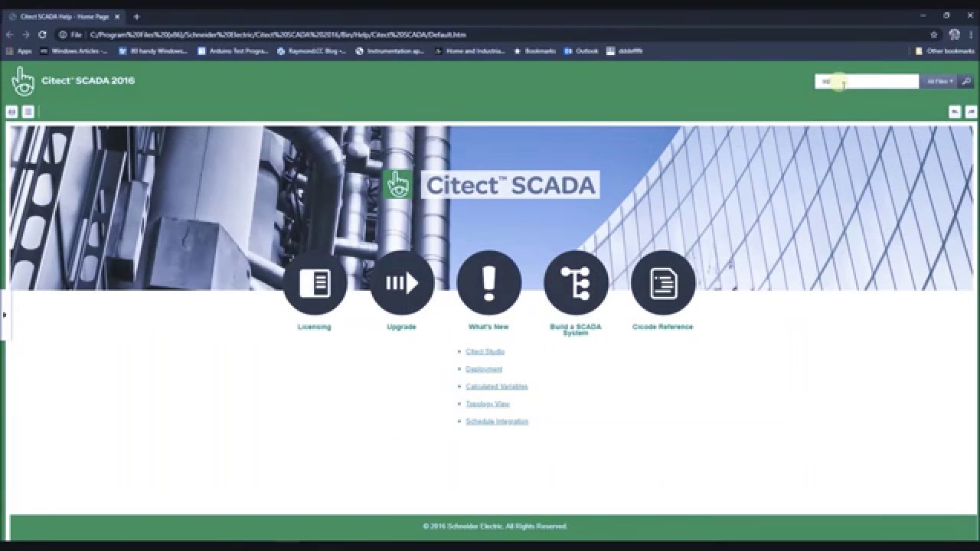Open the All Files search filter dropdown
980x551 pixels.
[939, 81]
